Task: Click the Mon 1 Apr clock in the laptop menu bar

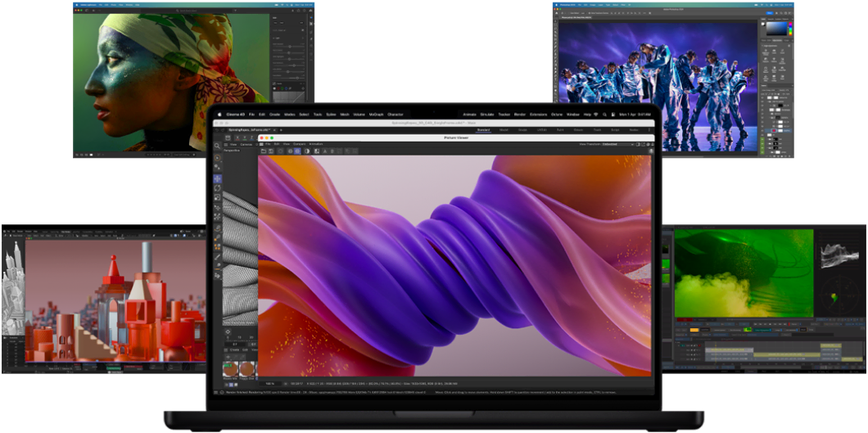Action: point(635,115)
